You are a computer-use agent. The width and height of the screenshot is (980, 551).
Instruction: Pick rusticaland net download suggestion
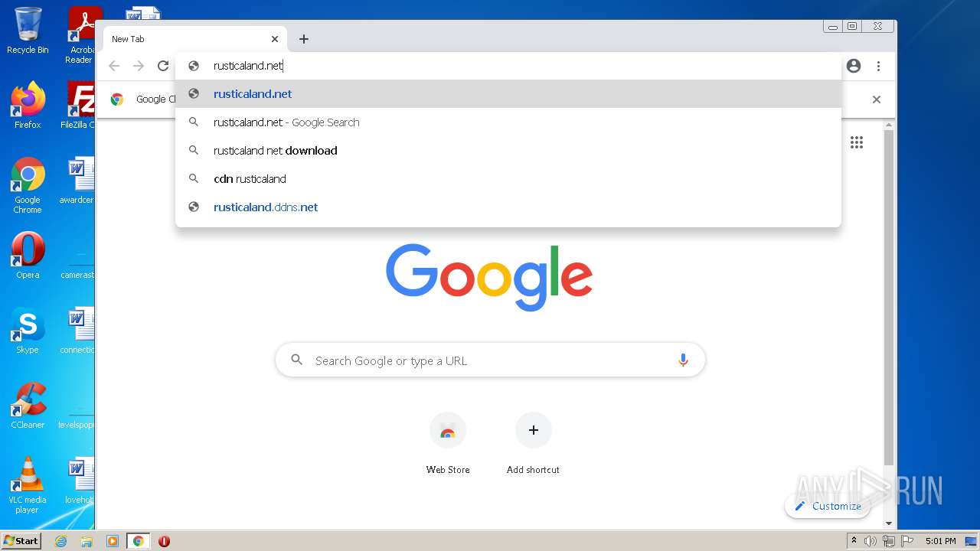click(x=508, y=151)
